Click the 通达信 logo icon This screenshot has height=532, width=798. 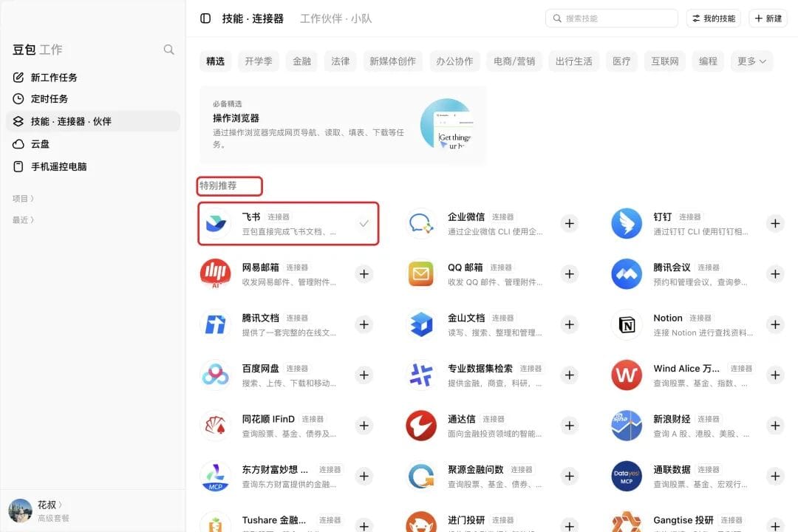coord(421,425)
